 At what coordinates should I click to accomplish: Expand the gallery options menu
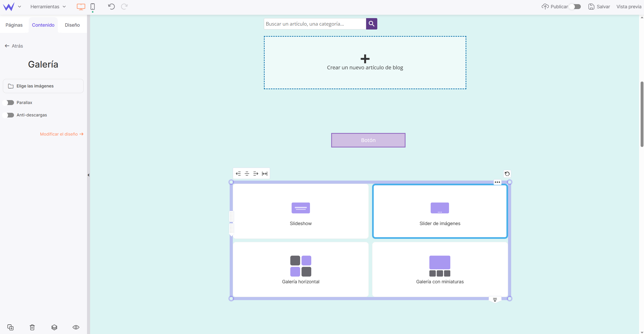pyautogui.click(x=497, y=182)
